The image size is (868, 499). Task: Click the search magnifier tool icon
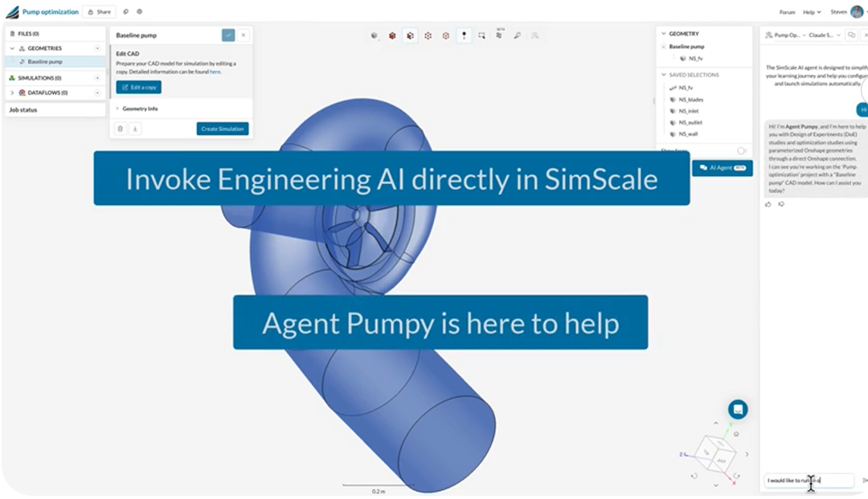click(x=517, y=36)
